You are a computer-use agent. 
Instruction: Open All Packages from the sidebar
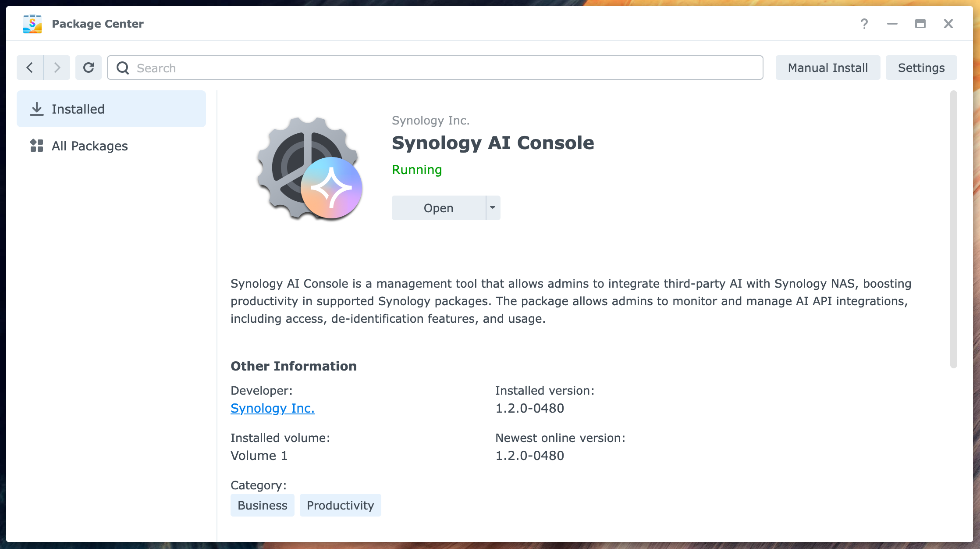(x=89, y=146)
